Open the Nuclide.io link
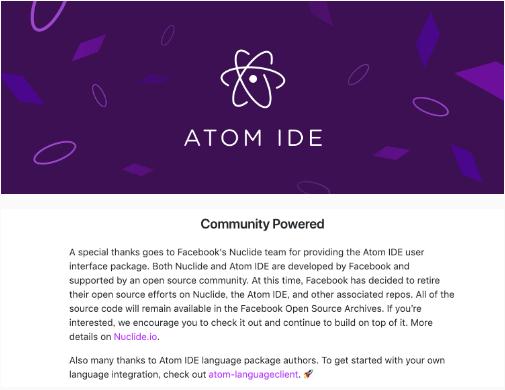The width and height of the screenshot is (505, 390). pyautogui.click(x=135, y=337)
